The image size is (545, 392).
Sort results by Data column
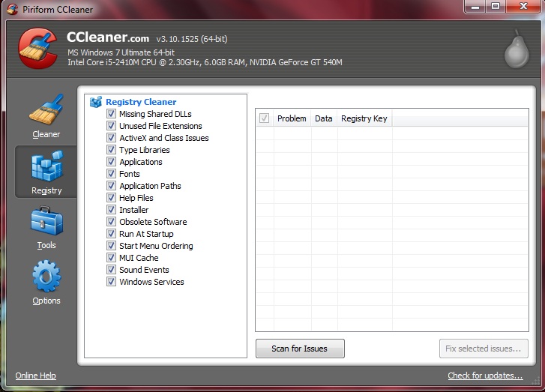(x=324, y=118)
